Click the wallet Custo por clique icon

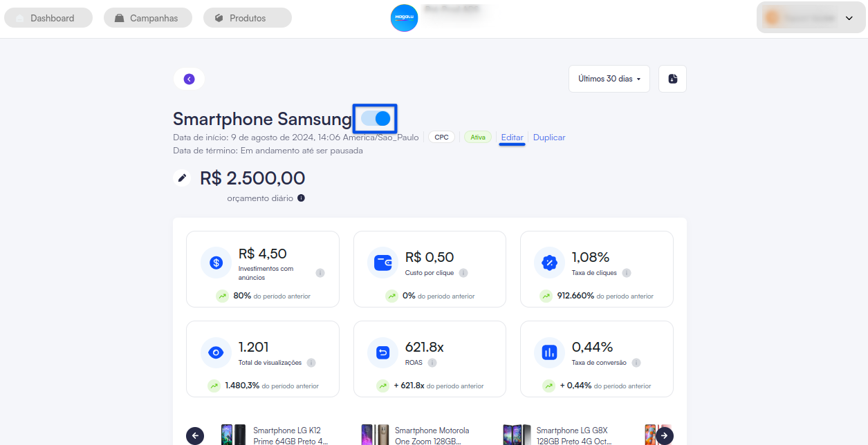click(x=383, y=263)
